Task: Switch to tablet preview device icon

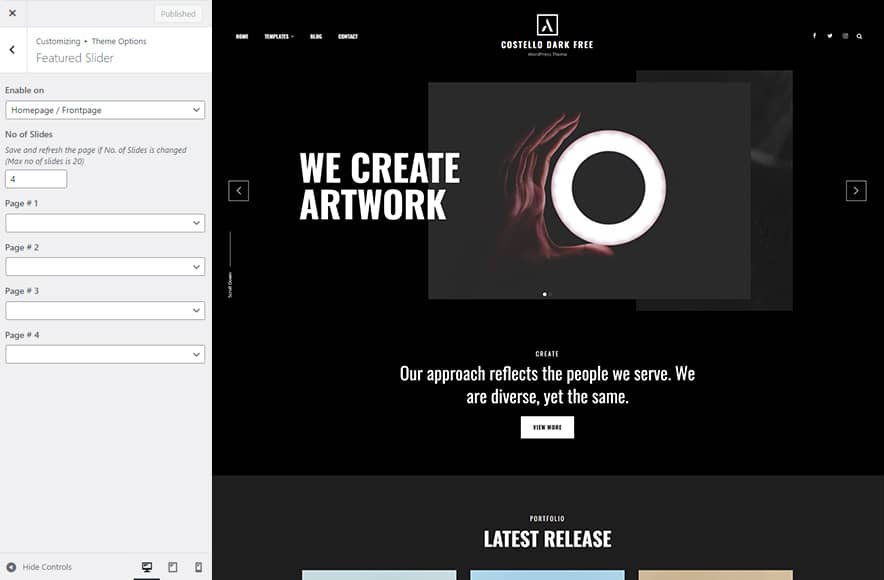Action: (x=173, y=567)
